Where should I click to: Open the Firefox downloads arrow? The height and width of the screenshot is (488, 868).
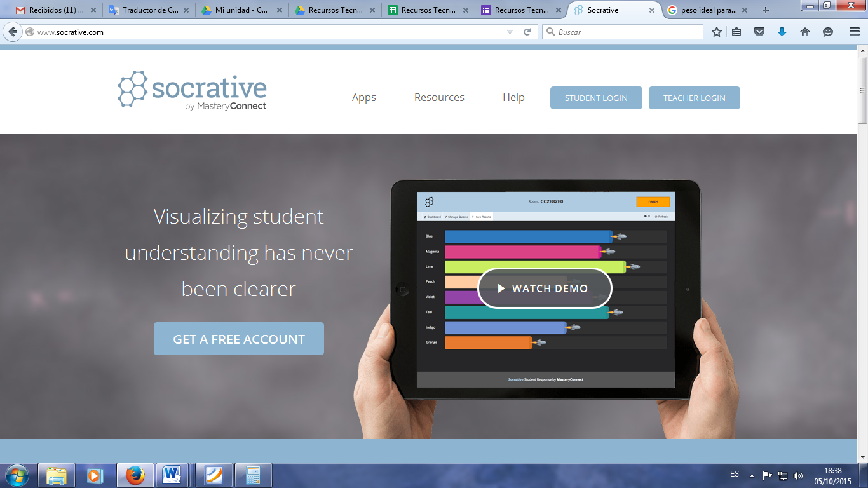coord(782,31)
